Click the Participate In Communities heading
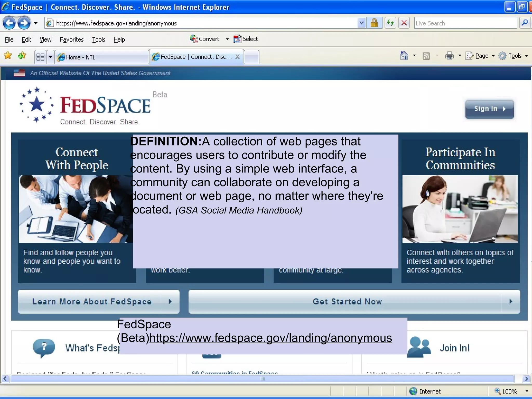The image size is (532, 399). 460,158
